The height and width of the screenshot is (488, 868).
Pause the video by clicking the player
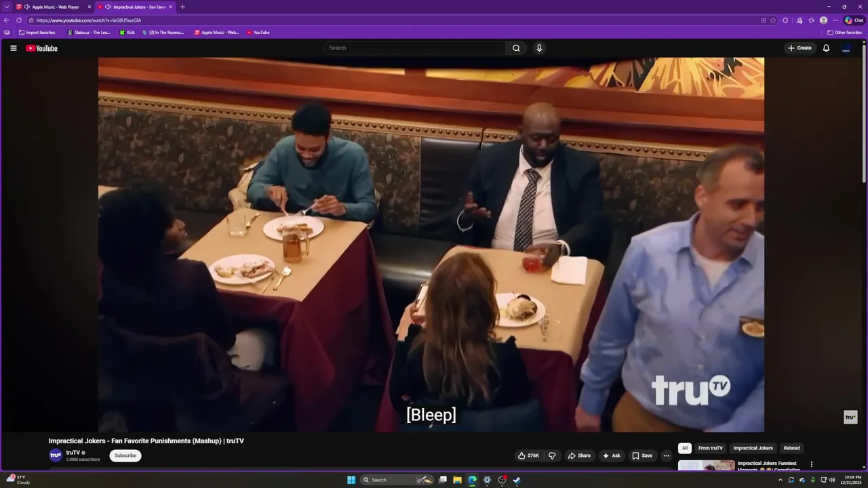click(x=431, y=244)
